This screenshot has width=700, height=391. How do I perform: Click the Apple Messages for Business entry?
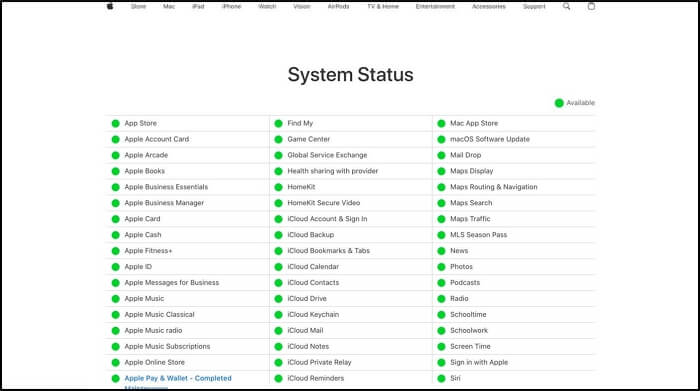(x=172, y=283)
